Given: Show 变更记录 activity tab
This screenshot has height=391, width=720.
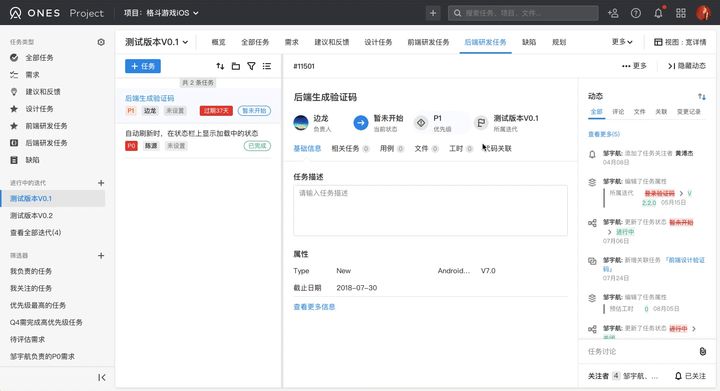Looking at the screenshot, I should pos(688,112).
